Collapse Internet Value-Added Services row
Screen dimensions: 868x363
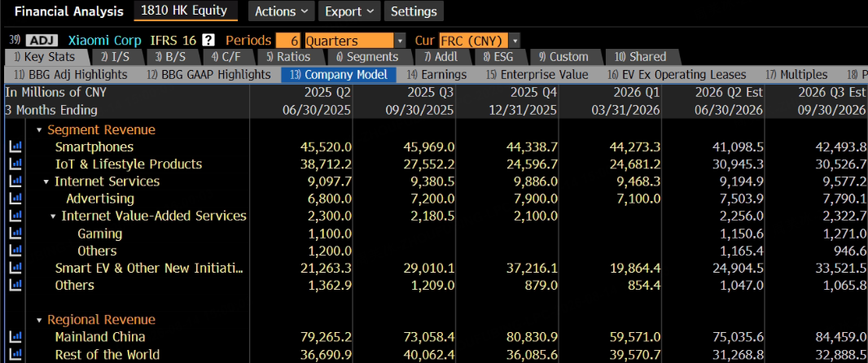click(x=54, y=216)
